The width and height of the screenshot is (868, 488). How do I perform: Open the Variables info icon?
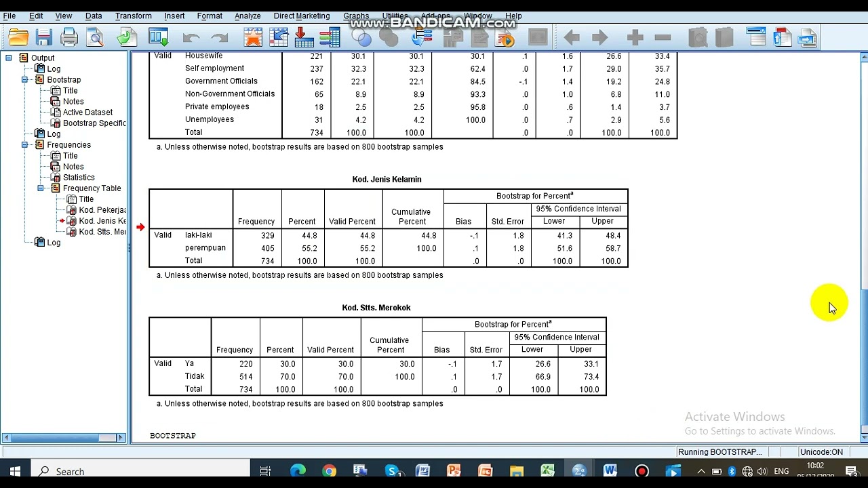[x=330, y=37]
